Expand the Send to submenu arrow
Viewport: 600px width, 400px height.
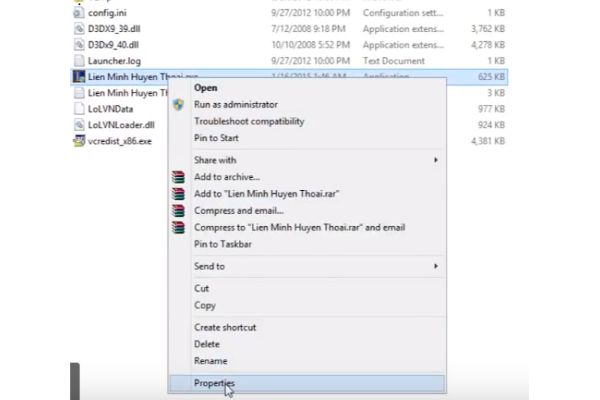(435, 266)
